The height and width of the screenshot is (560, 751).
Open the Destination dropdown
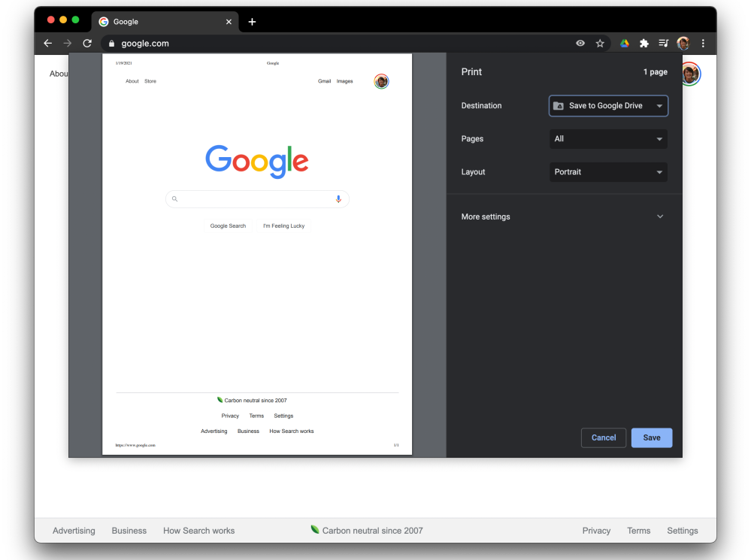[608, 106]
